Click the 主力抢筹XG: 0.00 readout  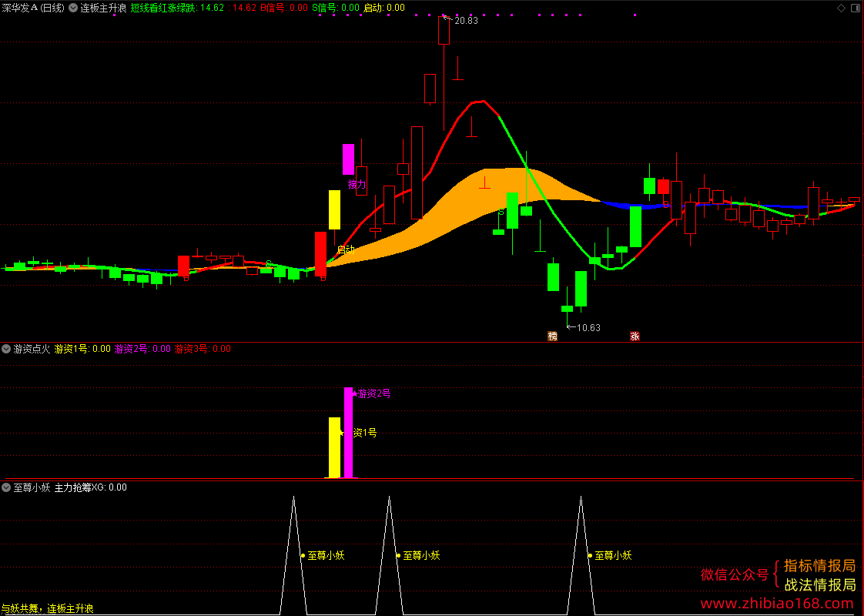(90, 487)
